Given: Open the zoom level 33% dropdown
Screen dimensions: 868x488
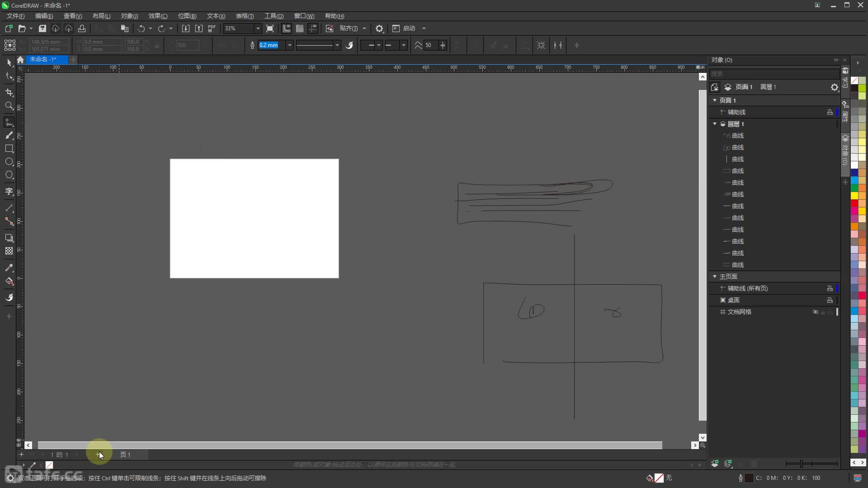Looking at the screenshot, I should coord(258,28).
